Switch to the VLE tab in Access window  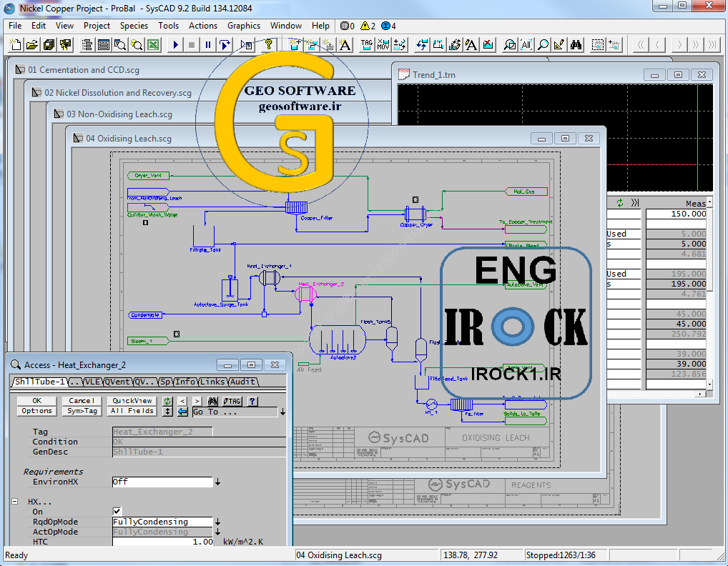click(92, 382)
